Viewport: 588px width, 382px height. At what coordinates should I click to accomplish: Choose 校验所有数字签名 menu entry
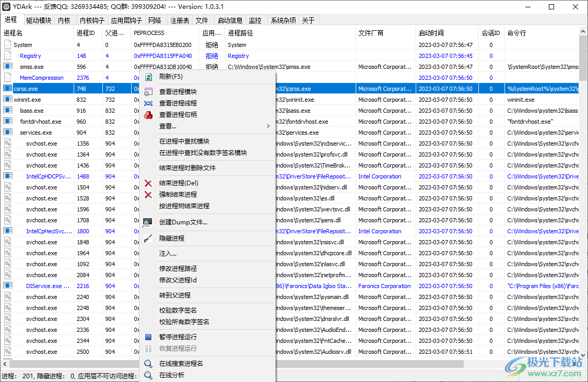[184, 321]
